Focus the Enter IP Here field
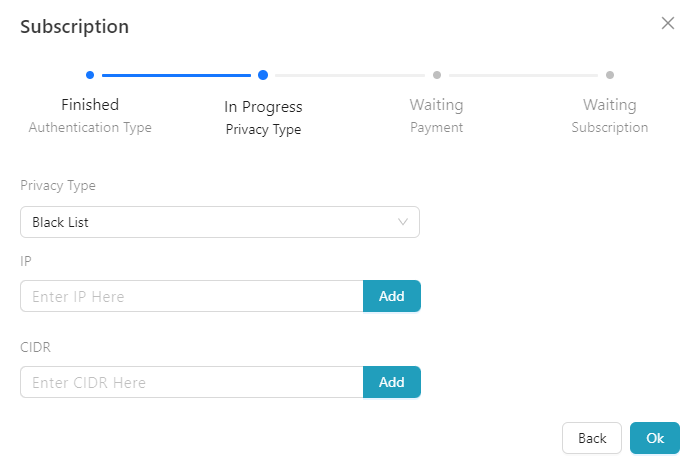692x459 pixels. tap(191, 296)
